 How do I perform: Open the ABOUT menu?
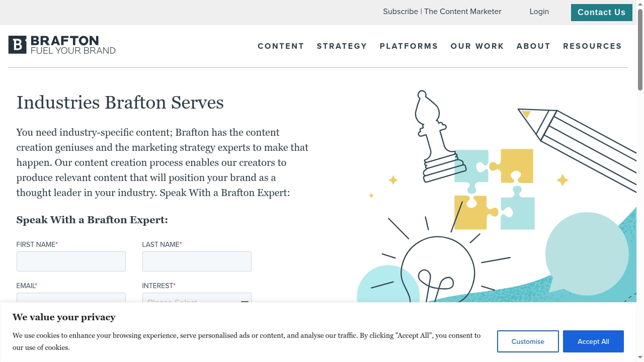point(533,46)
